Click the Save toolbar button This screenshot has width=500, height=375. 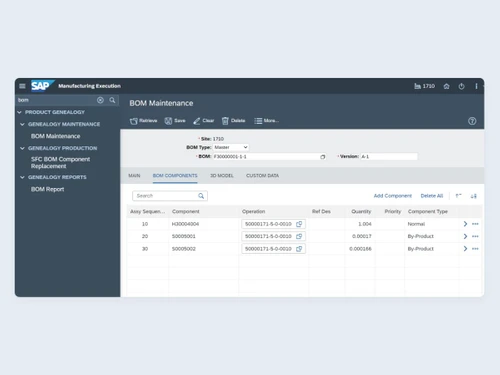175,121
